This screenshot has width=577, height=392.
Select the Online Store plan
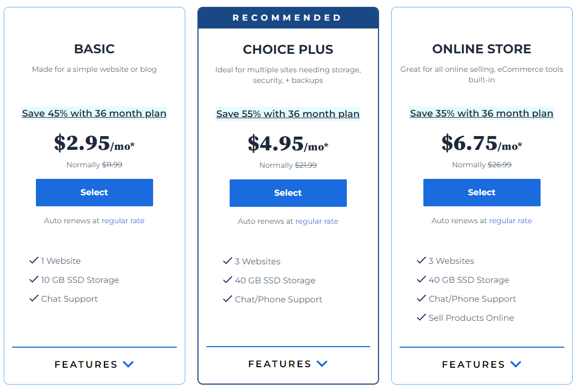(481, 193)
